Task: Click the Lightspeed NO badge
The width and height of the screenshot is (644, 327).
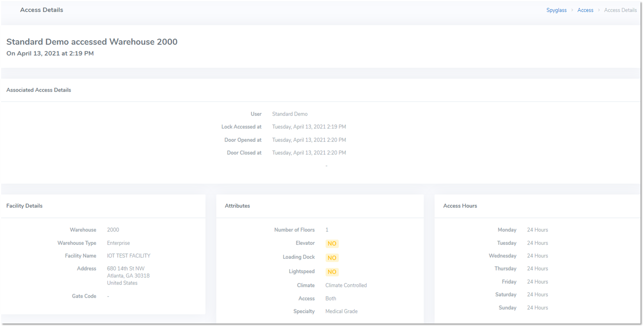Action: tap(332, 272)
